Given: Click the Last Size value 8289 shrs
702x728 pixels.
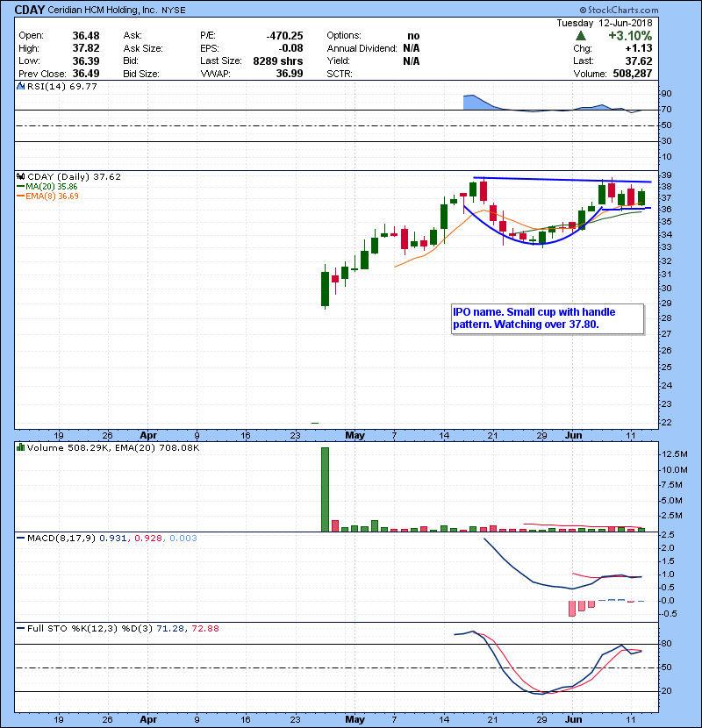Looking at the screenshot, I should 278,61.
